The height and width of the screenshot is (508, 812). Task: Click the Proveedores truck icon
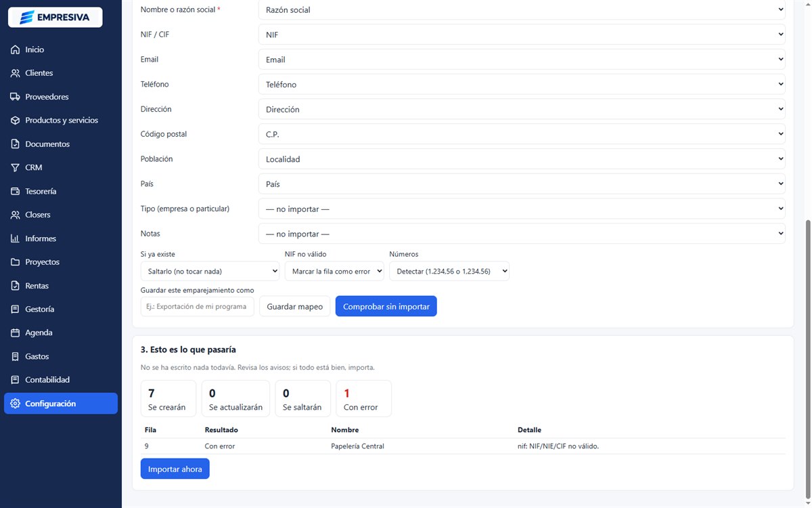click(x=16, y=97)
